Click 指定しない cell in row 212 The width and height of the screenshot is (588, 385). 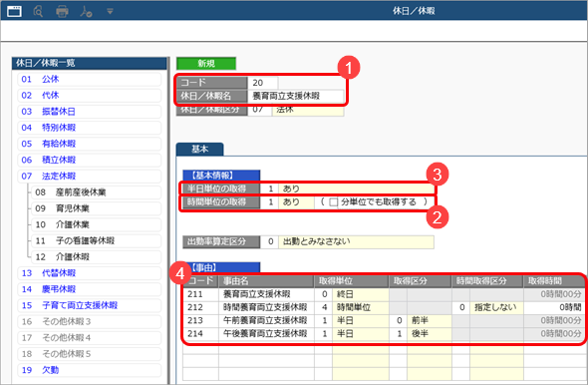coord(496,307)
